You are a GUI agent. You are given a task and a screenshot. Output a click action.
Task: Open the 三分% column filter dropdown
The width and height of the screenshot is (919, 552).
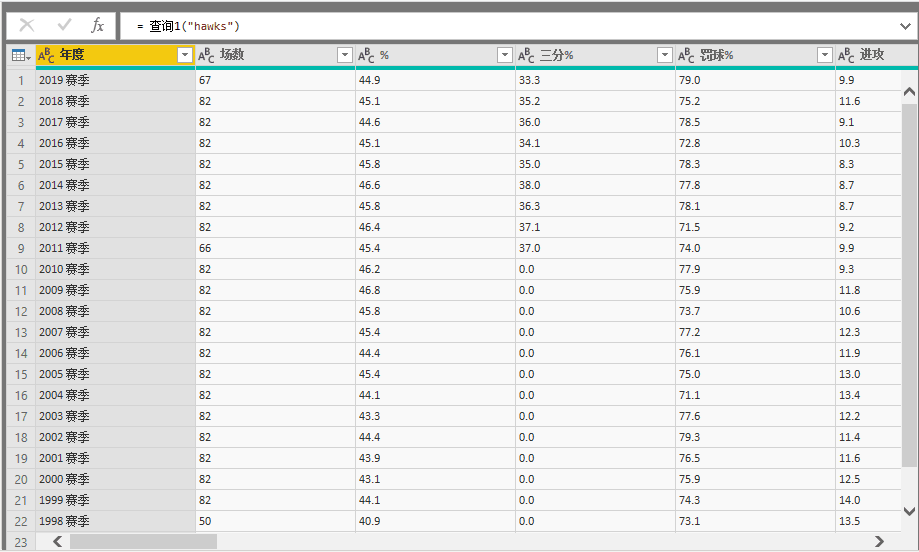(x=665, y=55)
